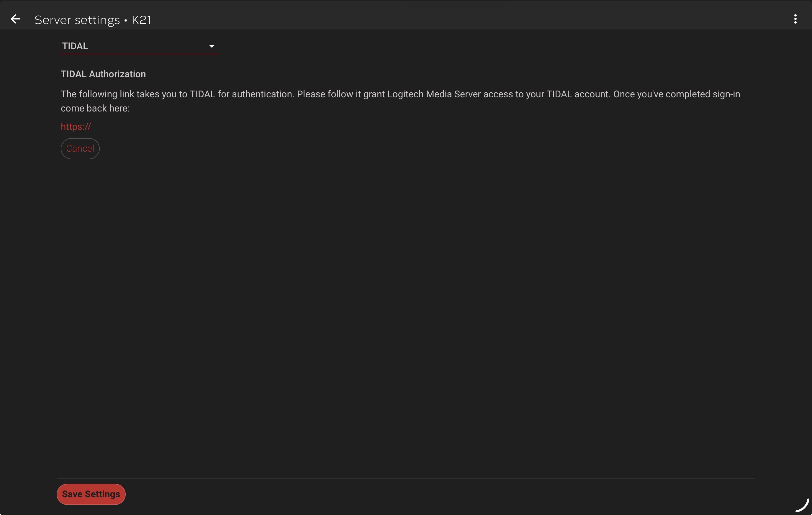Screen dimensions: 812x515
Task: Click the red underline beneath TIDAL selector
Action: coord(138,54)
